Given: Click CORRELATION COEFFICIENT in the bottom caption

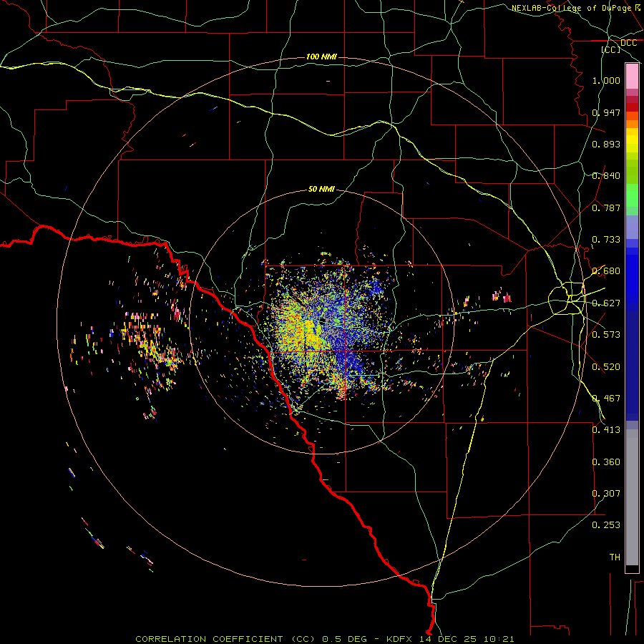Looking at the screenshot, I should pos(209,639).
